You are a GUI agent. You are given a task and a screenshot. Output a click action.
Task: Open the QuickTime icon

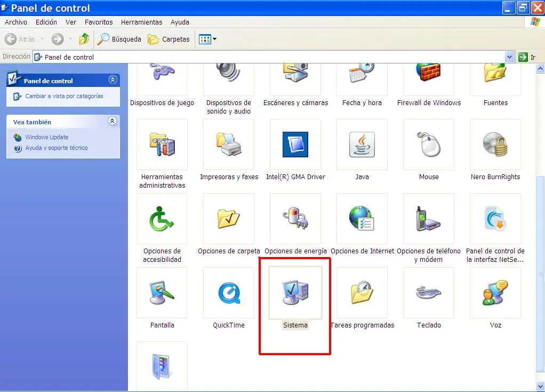229,293
